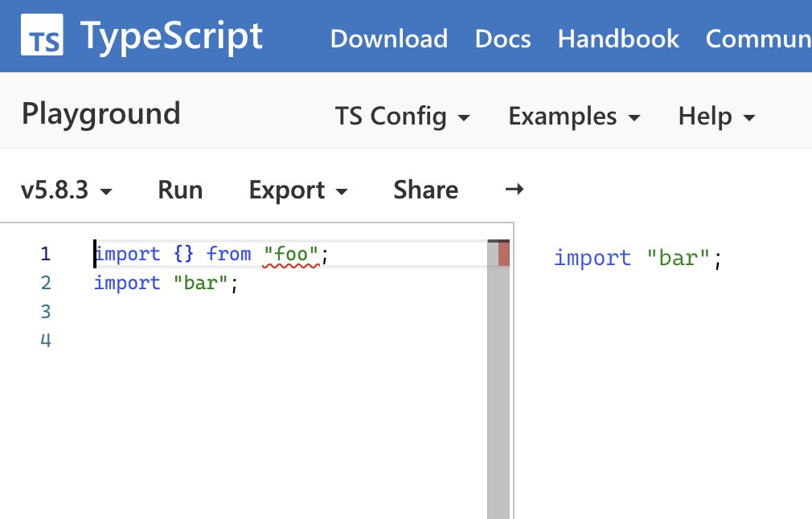Screen dimensions: 812x519
Task: Select line number 2 in the gutter
Action: (46, 283)
